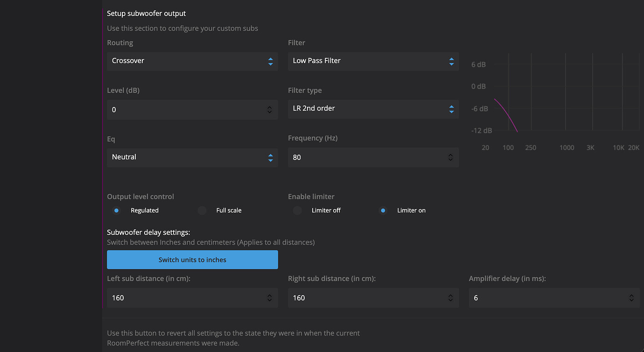Image resolution: width=644 pixels, height=352 pixels.
Task: Click the Frequency (Hz) input field
Action: (x=366, y=158)
